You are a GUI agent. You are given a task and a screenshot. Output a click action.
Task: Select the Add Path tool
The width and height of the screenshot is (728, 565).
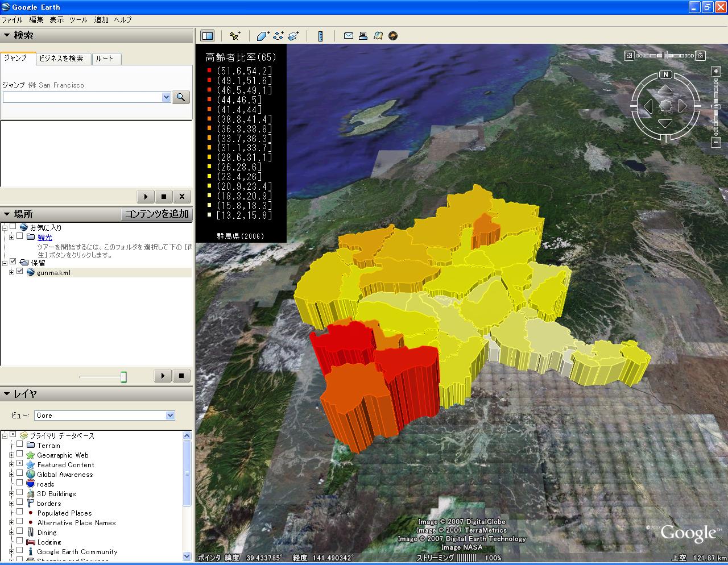tap(278, 36)
